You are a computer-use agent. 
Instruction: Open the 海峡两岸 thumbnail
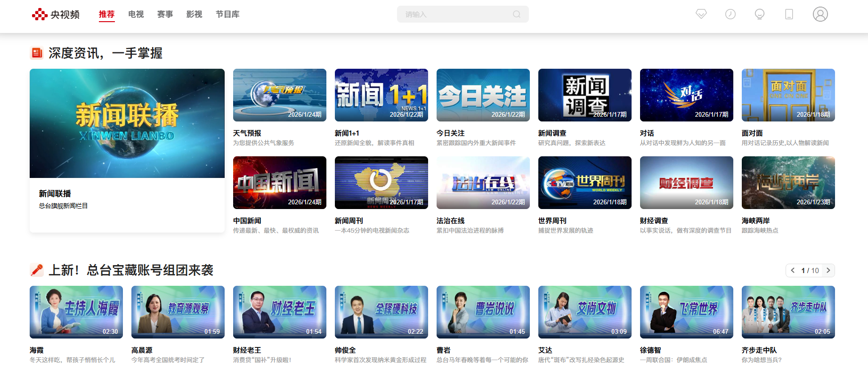[788, 183]
